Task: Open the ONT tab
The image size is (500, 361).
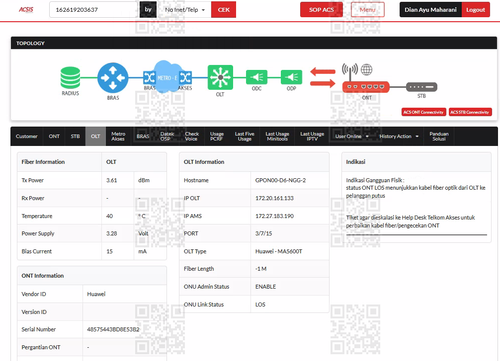Action: pos(54,136)
